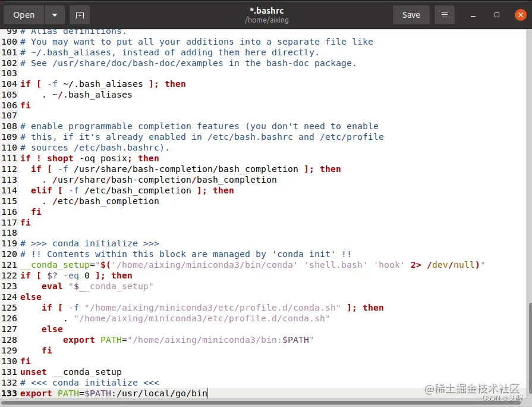Click '# See /usr/share/doc/bash-doc/examples' comment line
The height and width of the screenshot is (407, 532).
click(188, 63)
